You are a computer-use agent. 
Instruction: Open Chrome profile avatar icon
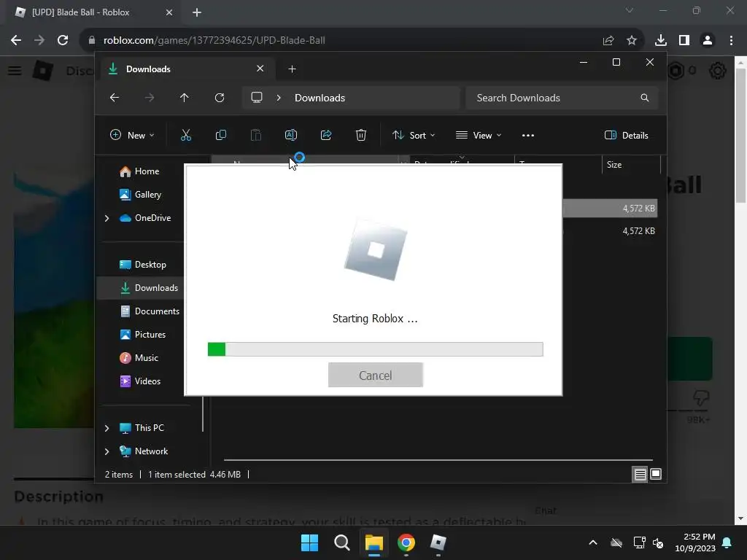(708, 41)
